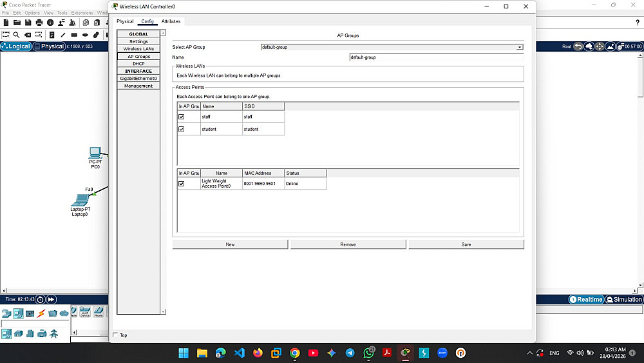Open the Tools menu in Packet Tracer
The image size is (644, 363).
pos(62,13)
